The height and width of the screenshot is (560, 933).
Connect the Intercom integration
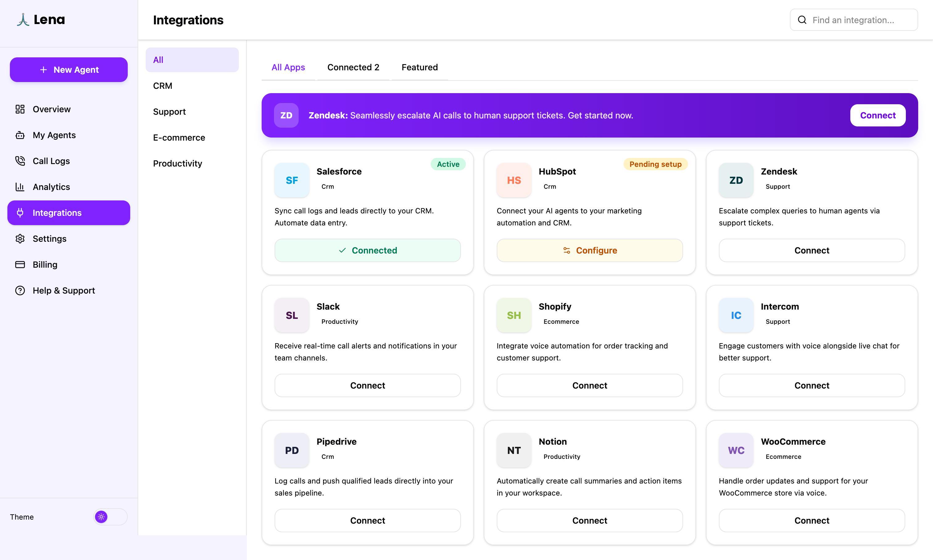[812, 385]
